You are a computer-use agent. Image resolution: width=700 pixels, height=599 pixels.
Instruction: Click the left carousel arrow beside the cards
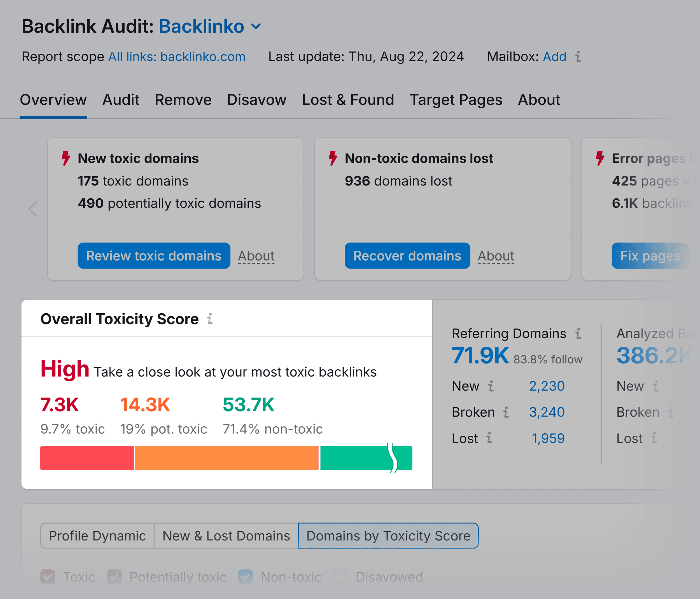point(32,209)
